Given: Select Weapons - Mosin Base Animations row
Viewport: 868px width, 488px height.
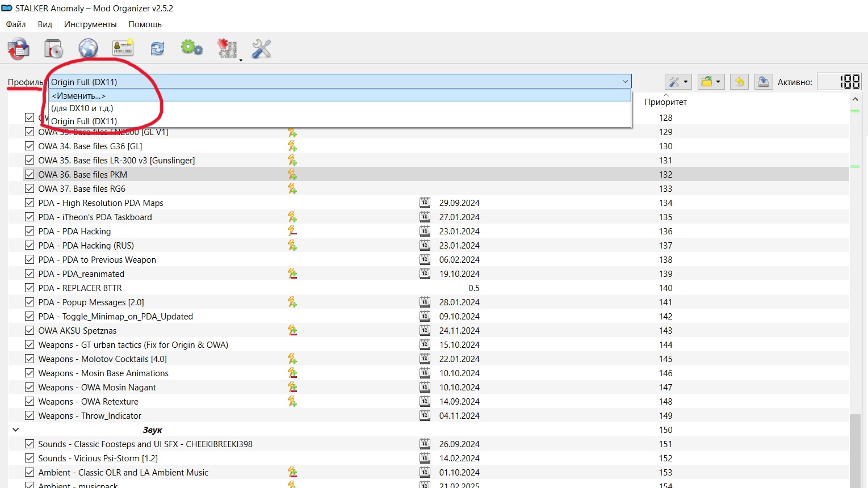Looking at the screenshot, I should pyautogui.click(x=435, y=373).
